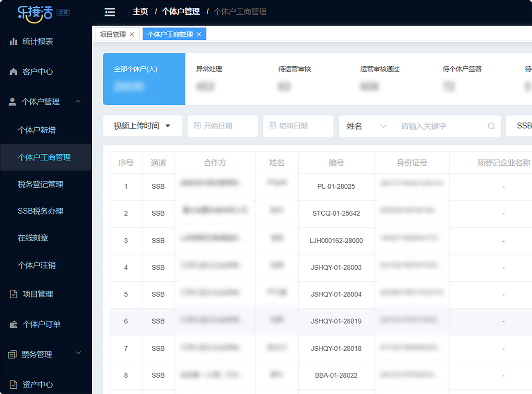This screenshot has height=394, width=532.
Task: Collapse the sidebar with the hamburger icon
Action: (x=110, y=12)
